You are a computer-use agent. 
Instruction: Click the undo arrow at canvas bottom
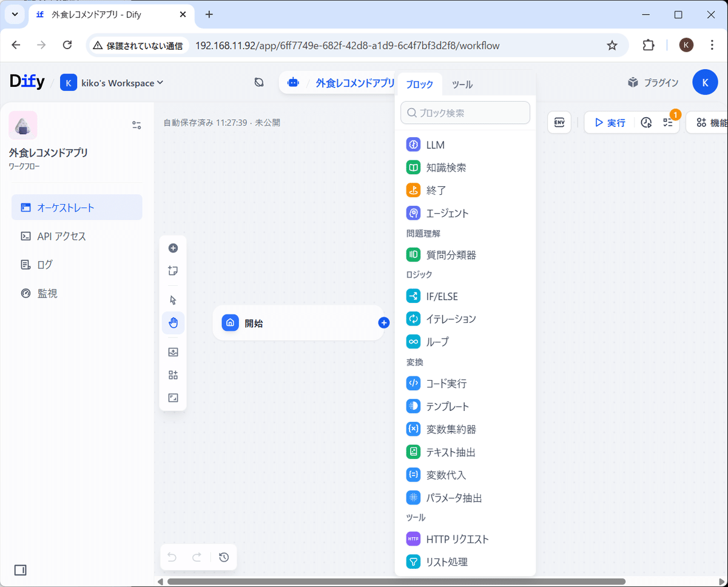(172, 557)
